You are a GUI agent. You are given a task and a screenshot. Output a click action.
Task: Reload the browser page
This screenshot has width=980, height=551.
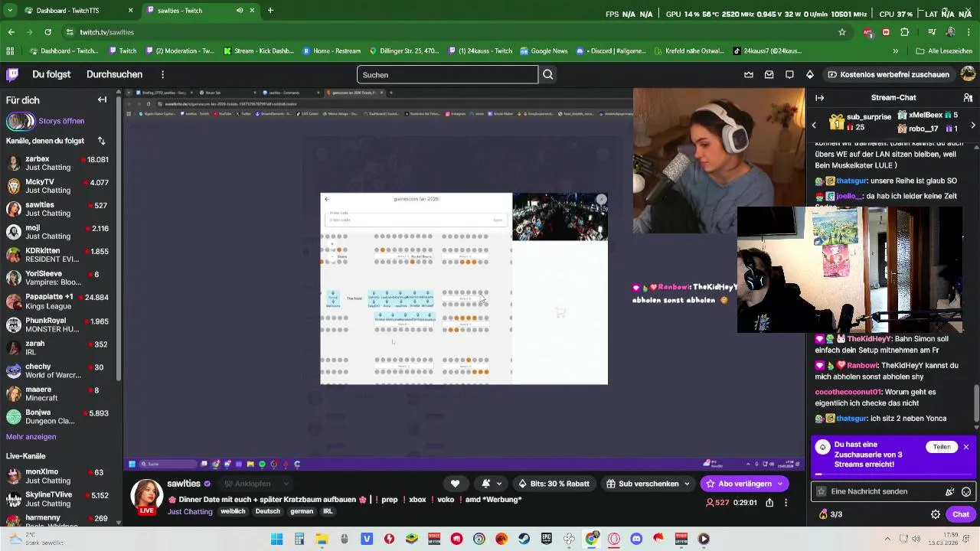(x=47, y=32)
